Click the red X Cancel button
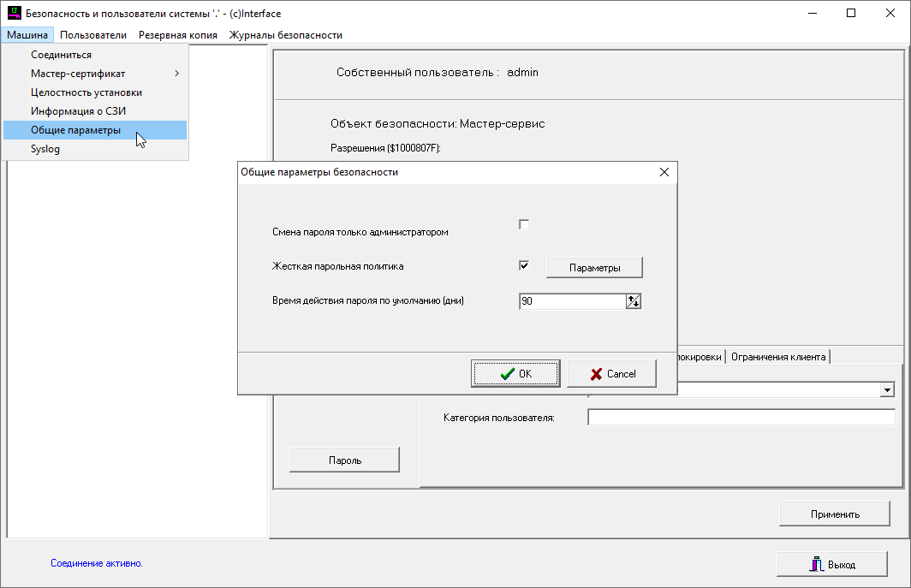 point(611,374)
